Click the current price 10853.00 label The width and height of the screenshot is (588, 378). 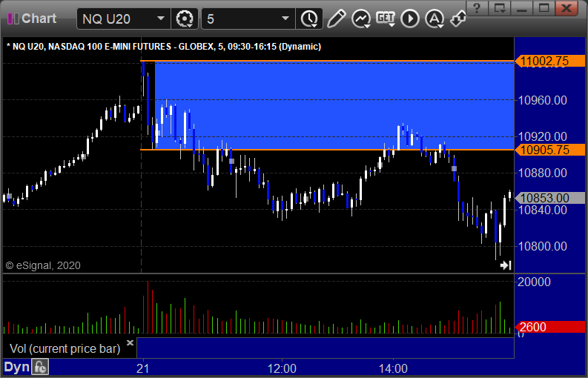(549, 198)
